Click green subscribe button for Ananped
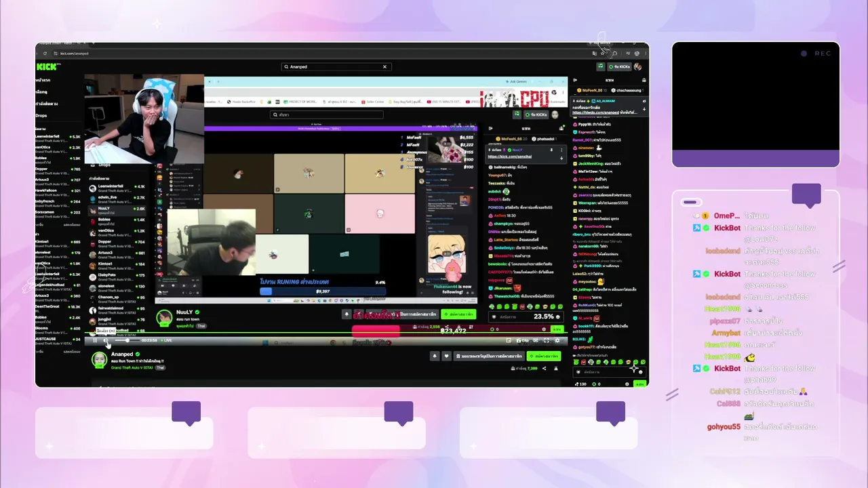868x488 pixels. [x=544, y=356]
